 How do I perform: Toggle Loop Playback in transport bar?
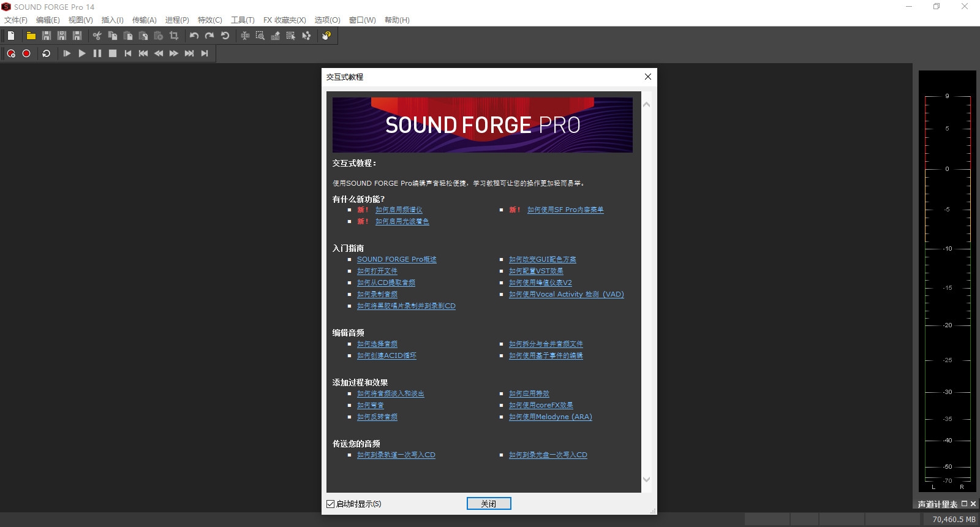[46, 53]
